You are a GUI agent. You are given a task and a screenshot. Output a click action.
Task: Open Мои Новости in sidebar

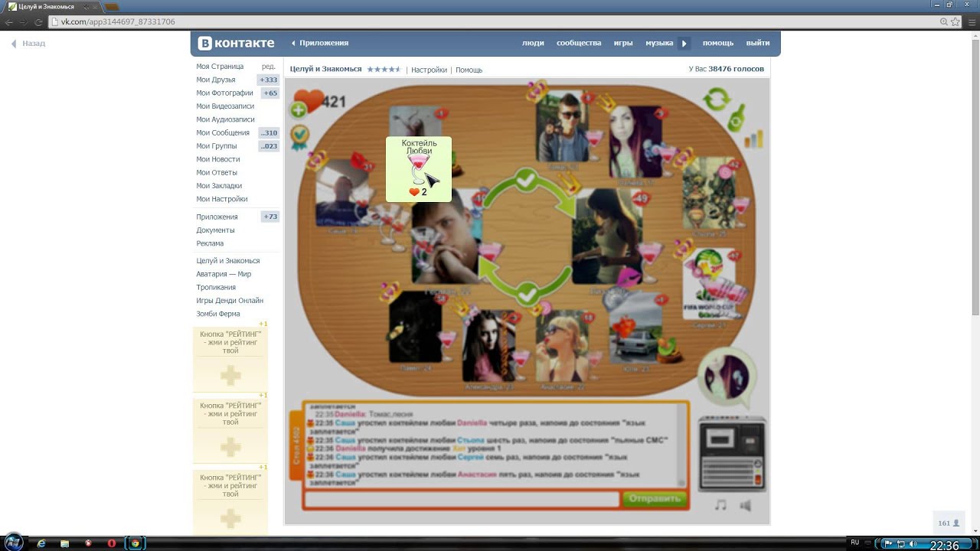(218, 159)
